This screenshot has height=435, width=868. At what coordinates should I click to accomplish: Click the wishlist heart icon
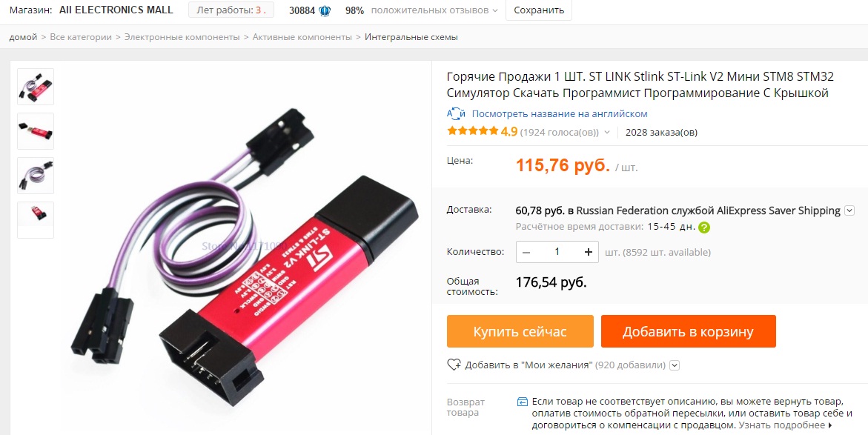454,365
